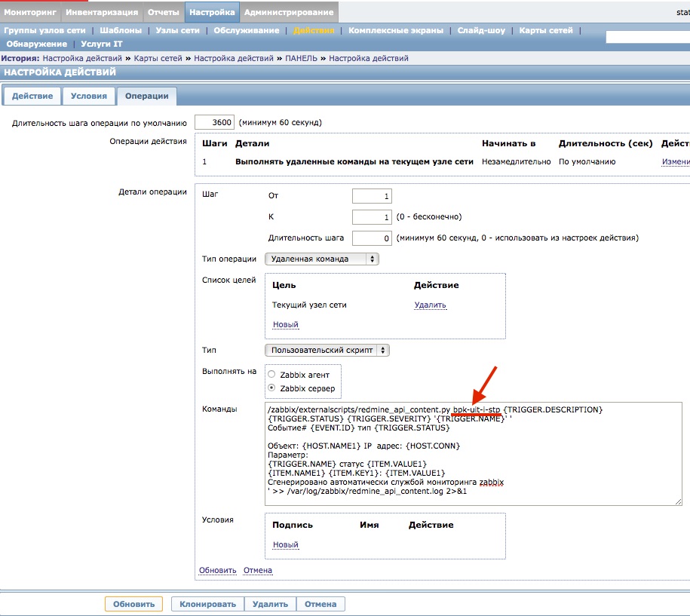
Task: Click the Карты сетей history breadcrumb
Action: pos(161,58)
